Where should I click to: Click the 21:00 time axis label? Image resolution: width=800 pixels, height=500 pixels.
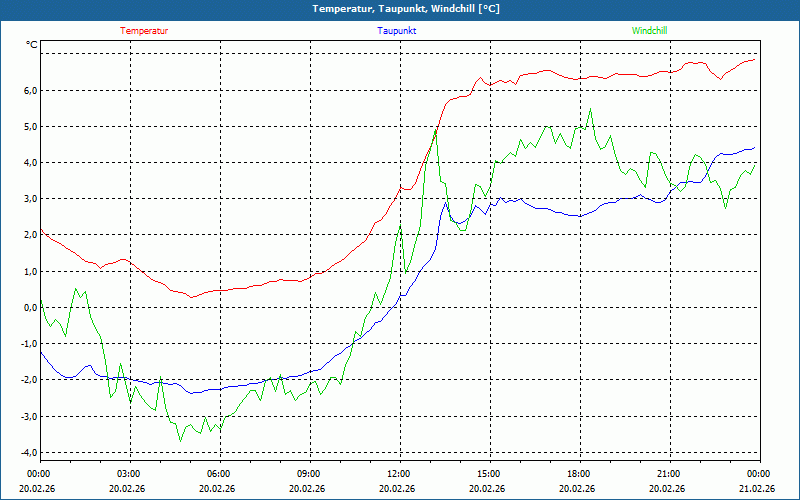pyautogui.click(x=670, y=474)
